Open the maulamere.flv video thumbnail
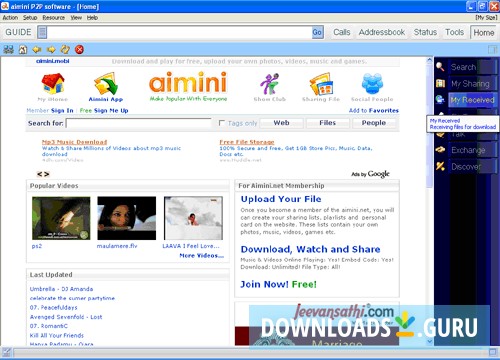The height and width of the screenshot is (360, 500). 126,218
